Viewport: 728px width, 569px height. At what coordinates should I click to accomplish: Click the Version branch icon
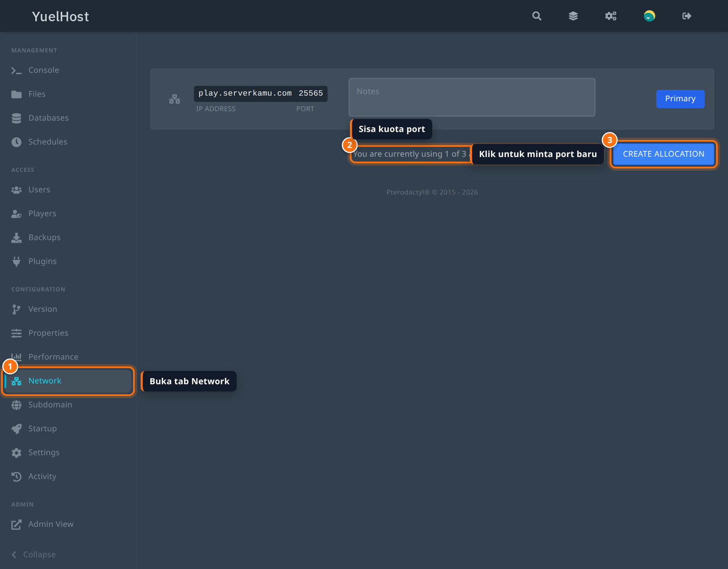point(16,310)
